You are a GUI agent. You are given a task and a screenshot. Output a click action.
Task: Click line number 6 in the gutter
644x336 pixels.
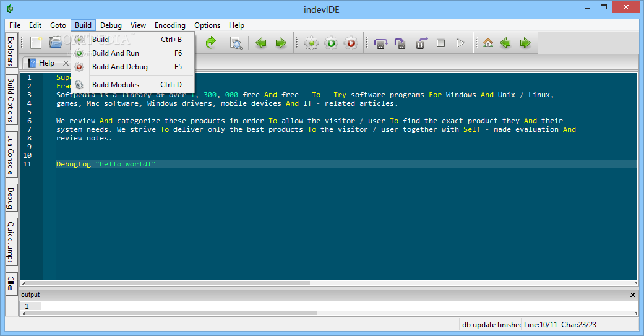coord(29,121)
